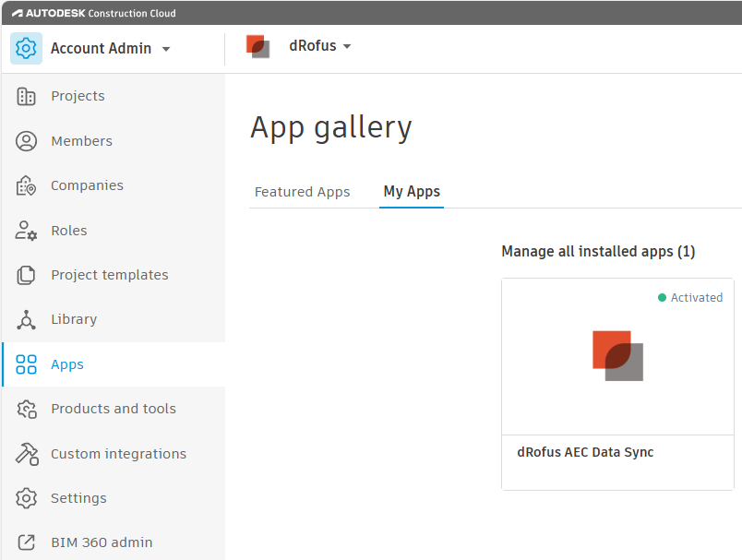
Task: Click the Library node icon
Action: (26, 319)
